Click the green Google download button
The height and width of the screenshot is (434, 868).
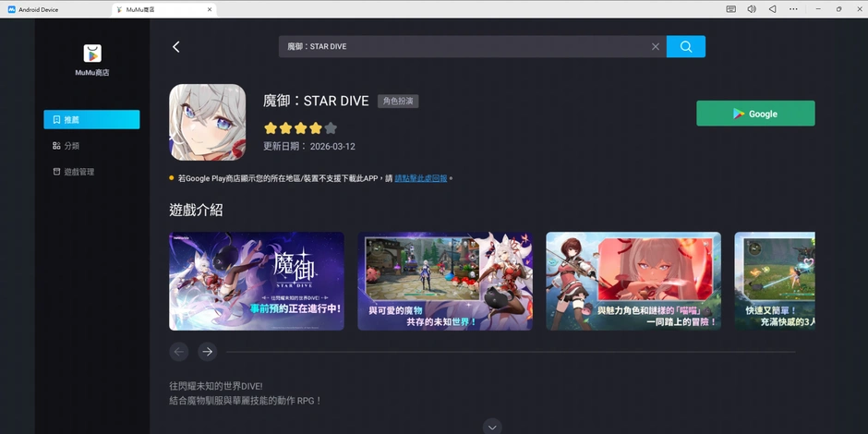pyautogui.click(x=755, y=114)
